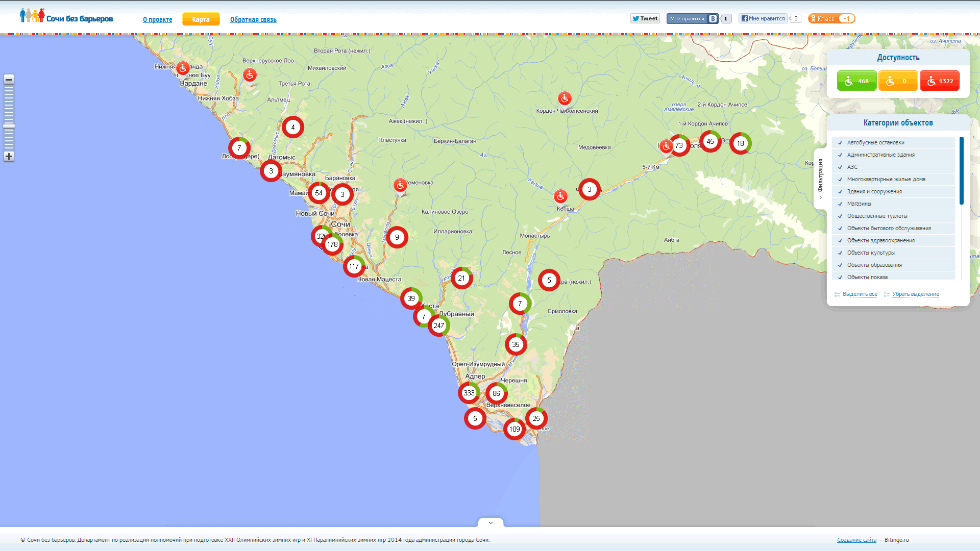Uncheck the Здания и сооружения category

coord(893,191)
